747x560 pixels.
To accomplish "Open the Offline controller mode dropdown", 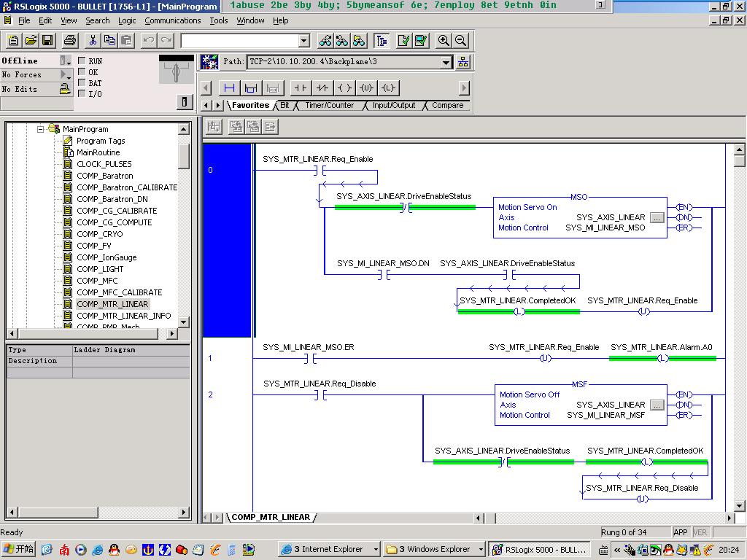I will [66, 61].
